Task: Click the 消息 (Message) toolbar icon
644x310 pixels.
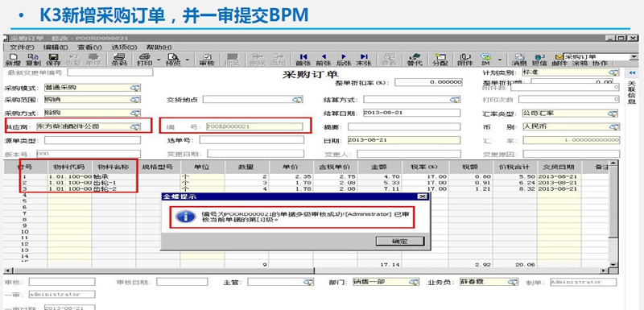Action: tap(519, 60)
